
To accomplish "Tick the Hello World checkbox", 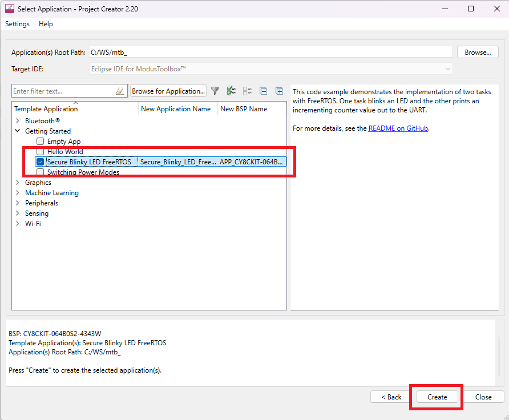I will click(41, 152).
